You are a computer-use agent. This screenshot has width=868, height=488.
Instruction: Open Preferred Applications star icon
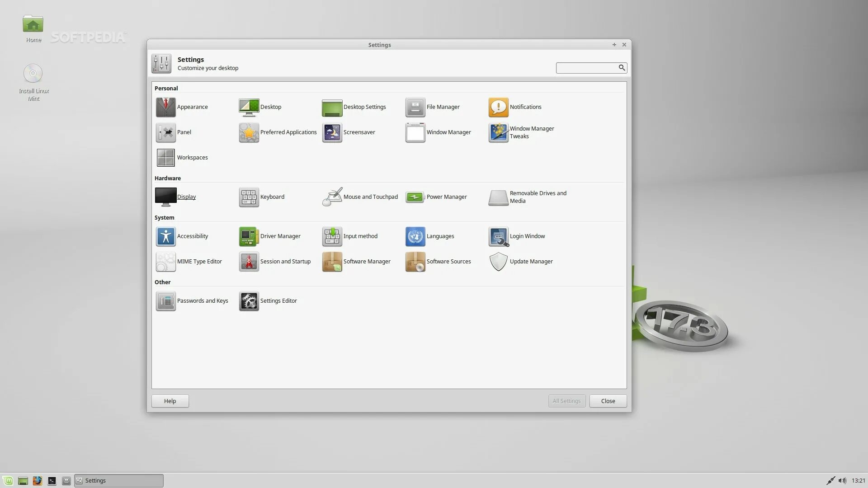[249, 132]
